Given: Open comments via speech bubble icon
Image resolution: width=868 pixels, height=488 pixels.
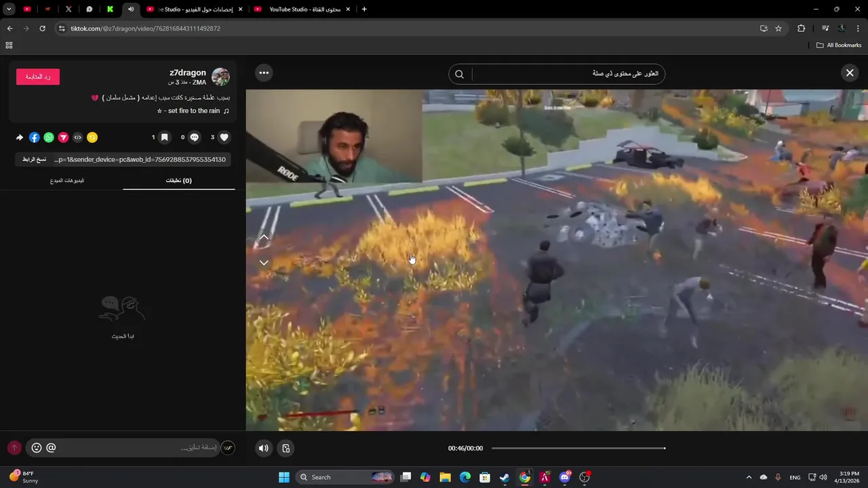Looking at the screenshot, I should pyautogui.click(x=195, y=138).
